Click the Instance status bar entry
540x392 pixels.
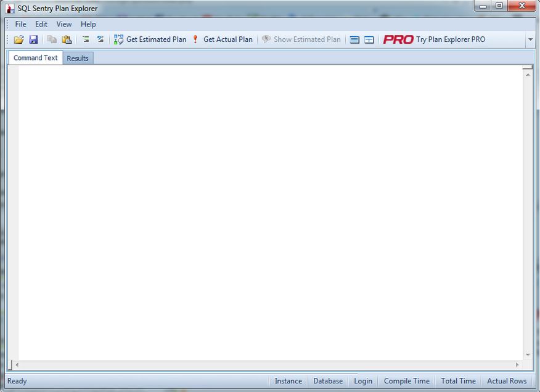pyautogui.click(x=288, y=381)
